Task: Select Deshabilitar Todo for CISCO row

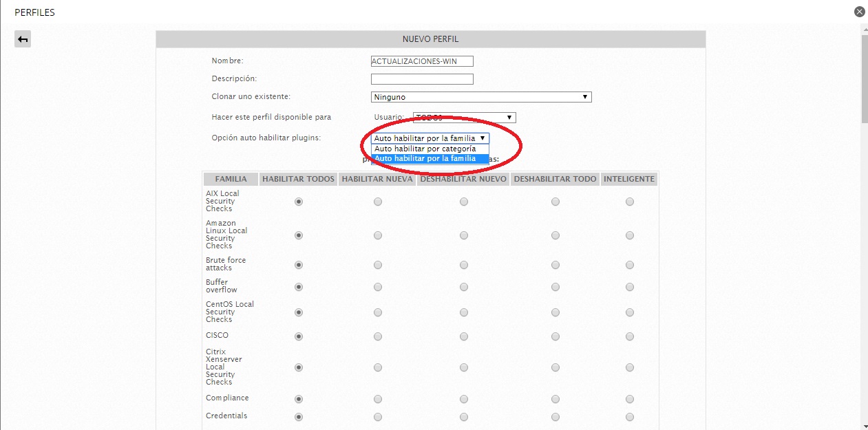Action: 555,336
